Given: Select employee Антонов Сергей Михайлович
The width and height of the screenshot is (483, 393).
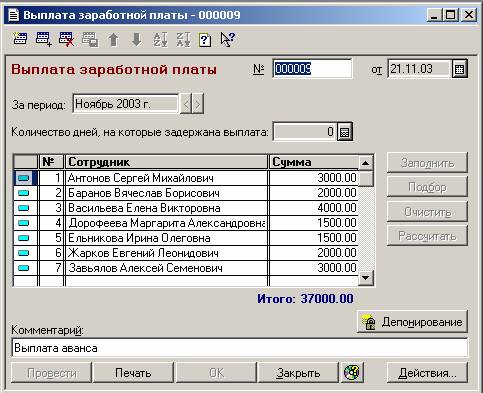Looking at the screenshot, I should [166, 178].
